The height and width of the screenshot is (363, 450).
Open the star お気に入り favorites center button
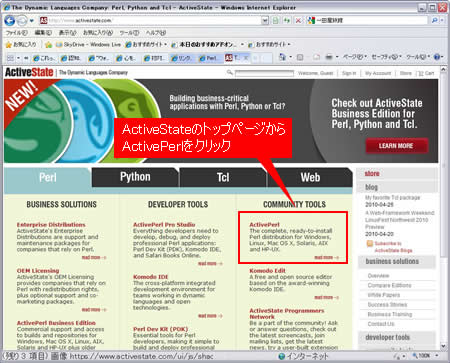pos(21,44)
